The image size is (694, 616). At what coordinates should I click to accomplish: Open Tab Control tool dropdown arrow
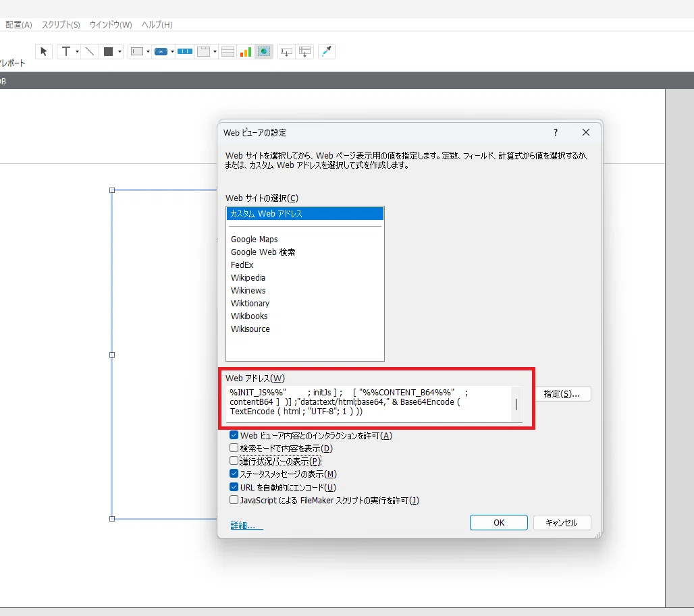point(215,52)
